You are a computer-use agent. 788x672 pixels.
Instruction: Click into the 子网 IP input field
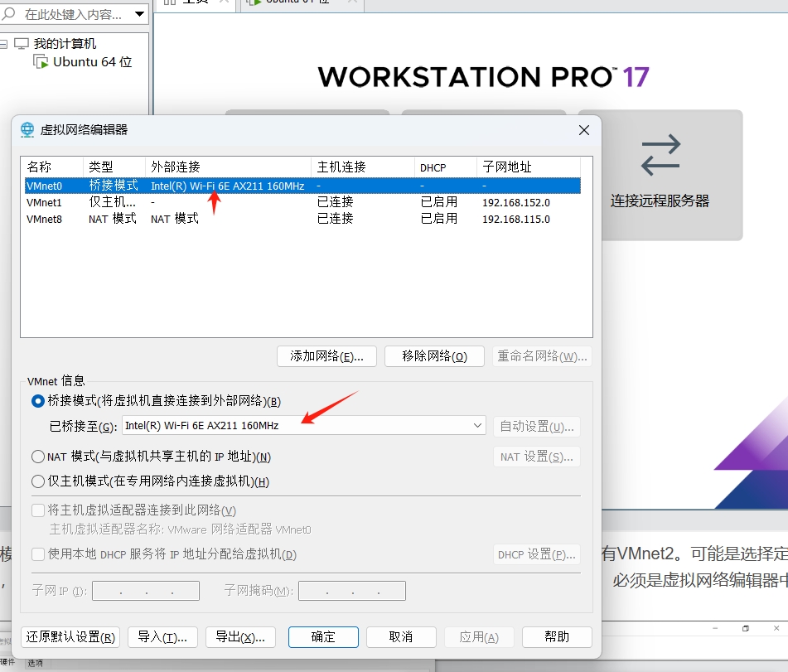146,591
